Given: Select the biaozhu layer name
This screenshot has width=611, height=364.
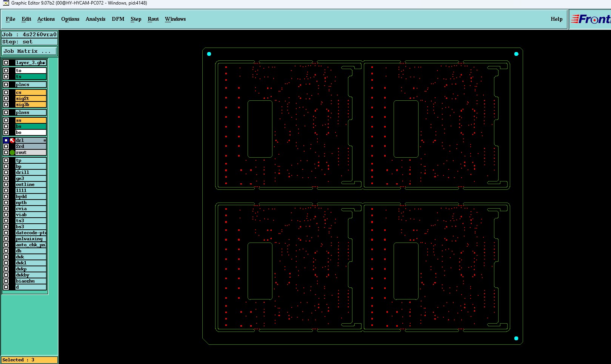Looking at the screenshot, I should point(31,281).
